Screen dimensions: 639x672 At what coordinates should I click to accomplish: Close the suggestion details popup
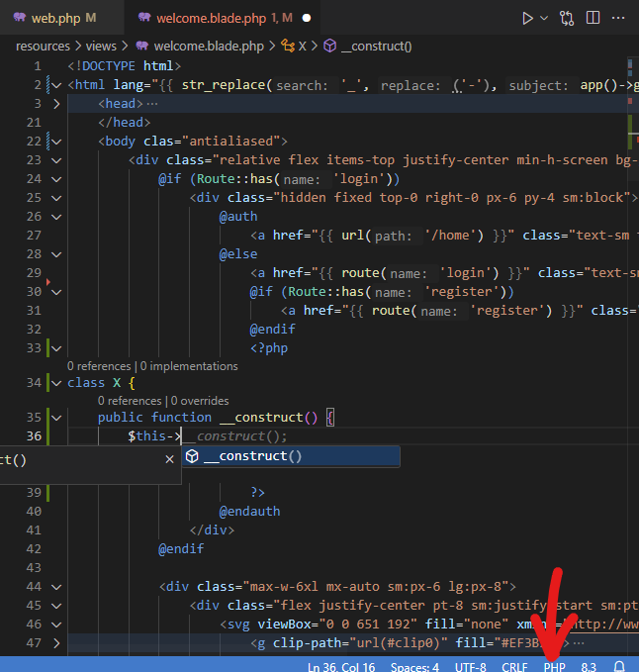tap(169, 459)
